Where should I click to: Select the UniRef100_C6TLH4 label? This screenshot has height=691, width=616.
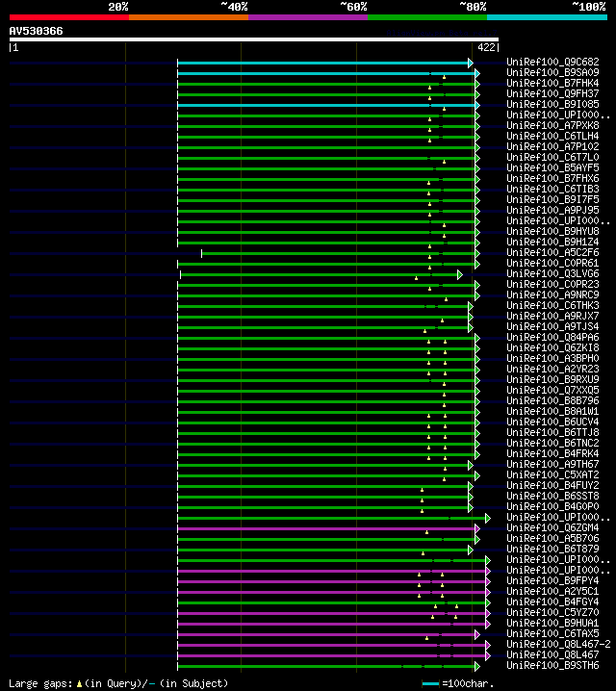coord(552,136)
